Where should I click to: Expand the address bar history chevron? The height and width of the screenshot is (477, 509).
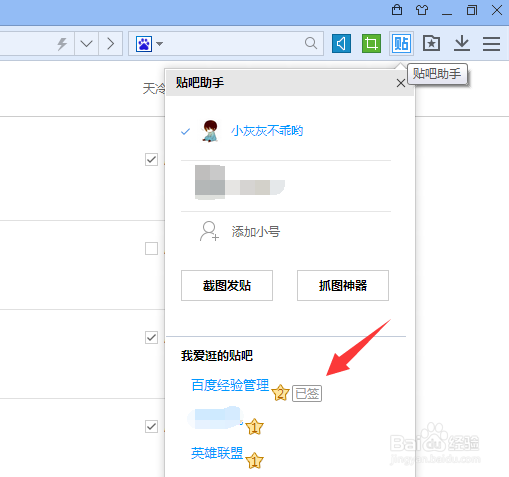[86, 44]
